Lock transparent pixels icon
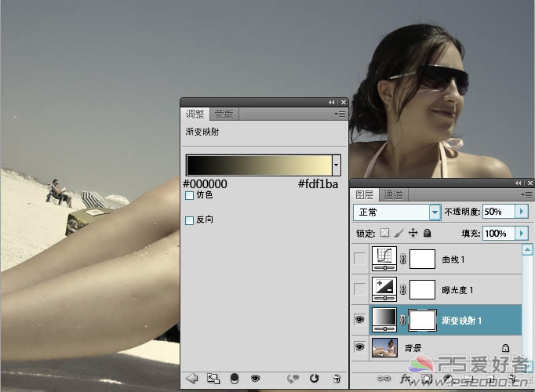This screenshot has height=392, width=535. point(384,233)
